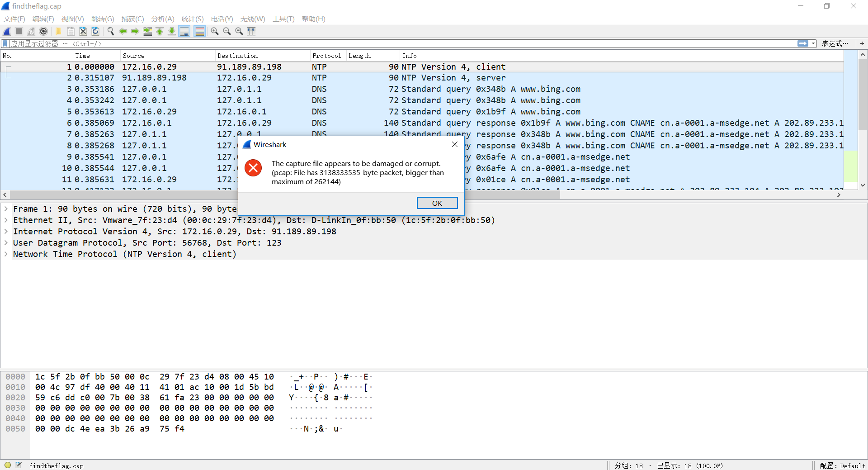This screenshot has width=868, height=470.
Task: Expand the Internet Protocol Version 4 row
Action: click(6, 232)
